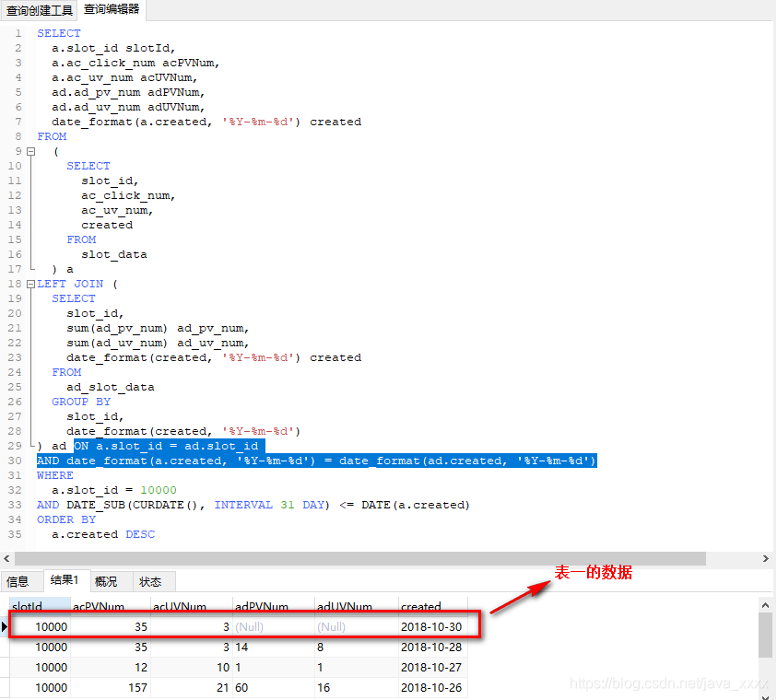Viewport: 777px width, 700px height.
Task: Click sum(ad_uv_num) on line 22
Action: [117, 343]
